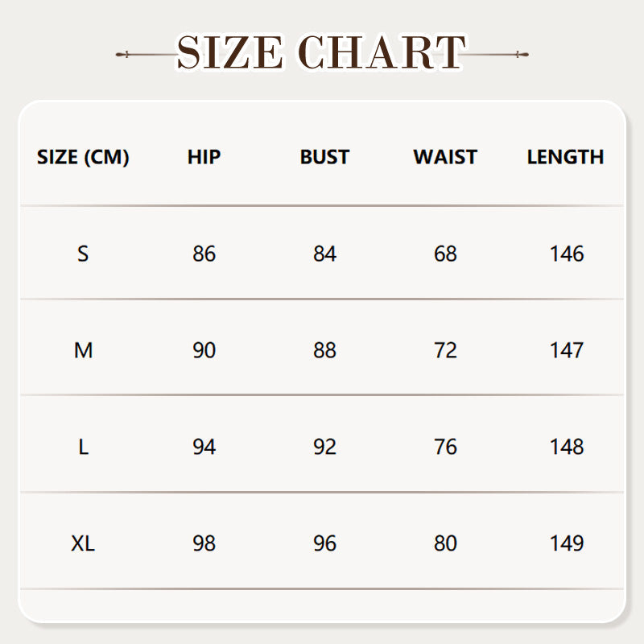
Task: Select hip value 98 in XL row
Action: (204, 544)
